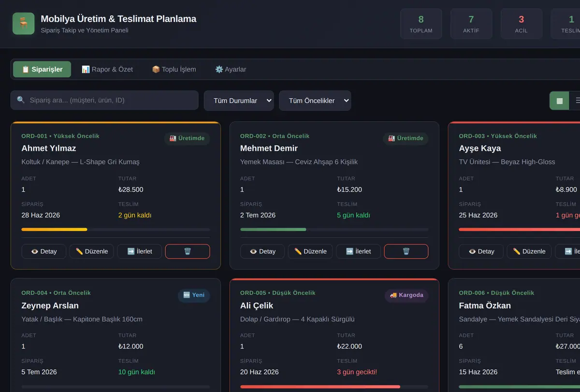Image resolution: width=580 pixels, height=392 pixels.
Task: Open the Ayarlar settings tab
Action: click(231, 69)
